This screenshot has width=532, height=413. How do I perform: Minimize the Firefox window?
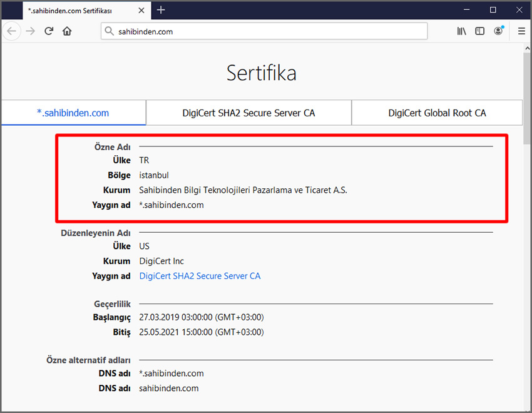tap(466, 10)
